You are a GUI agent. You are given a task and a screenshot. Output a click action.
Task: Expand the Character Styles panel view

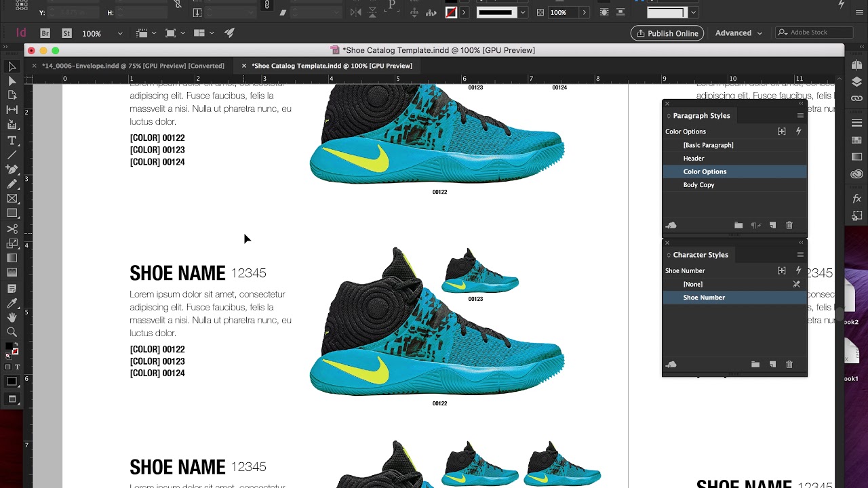point(669,255)
